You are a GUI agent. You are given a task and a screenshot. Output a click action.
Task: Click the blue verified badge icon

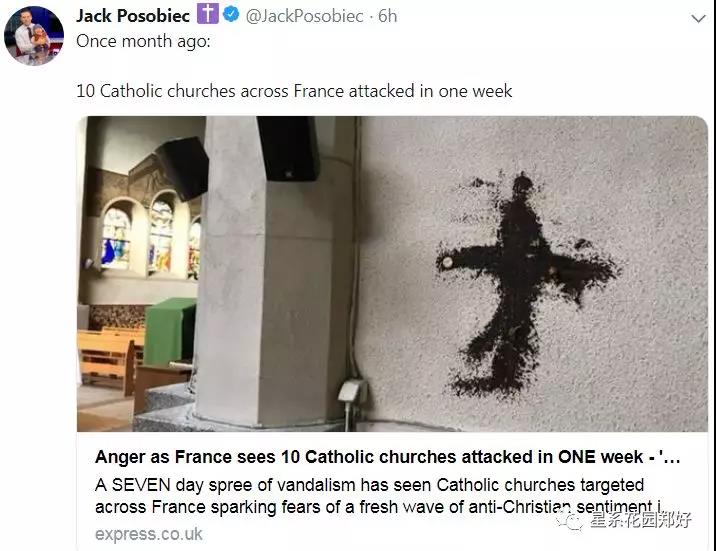(232, 15)
